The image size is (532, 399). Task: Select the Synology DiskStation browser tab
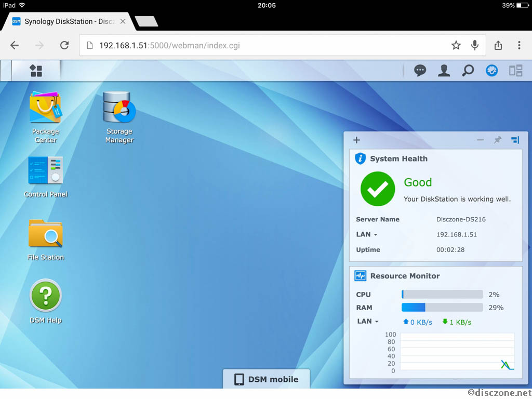pos(69,21)
